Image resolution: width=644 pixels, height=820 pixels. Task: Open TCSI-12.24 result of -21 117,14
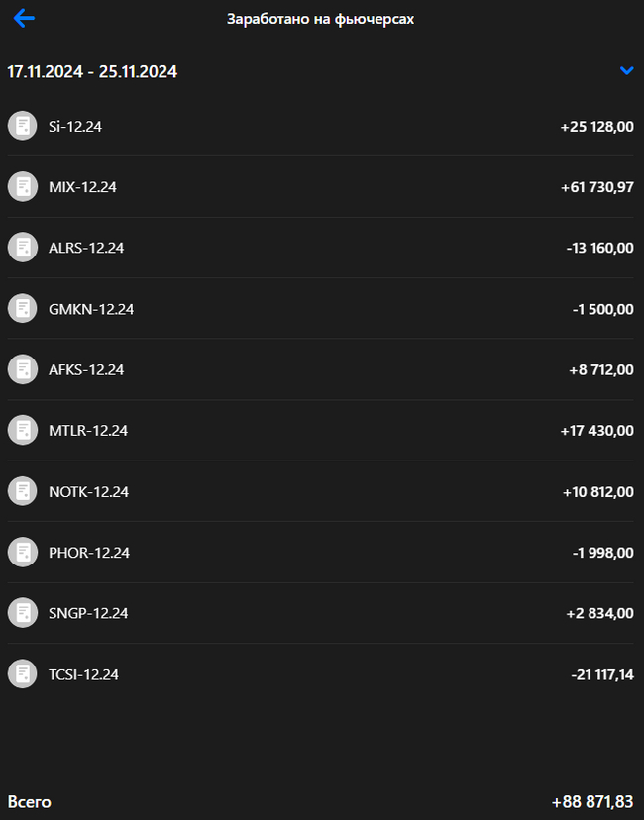[x=602, y=674]
